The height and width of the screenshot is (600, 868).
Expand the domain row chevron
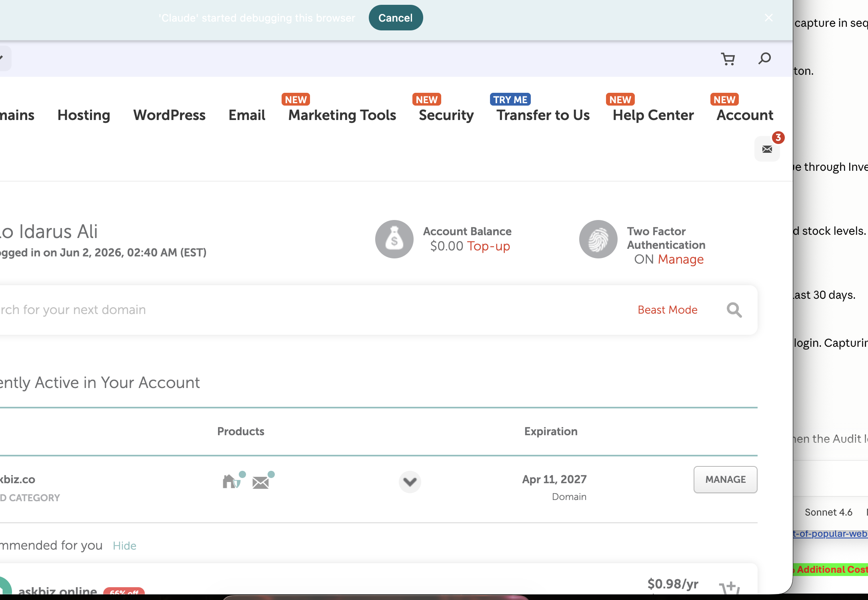point(410,482)
